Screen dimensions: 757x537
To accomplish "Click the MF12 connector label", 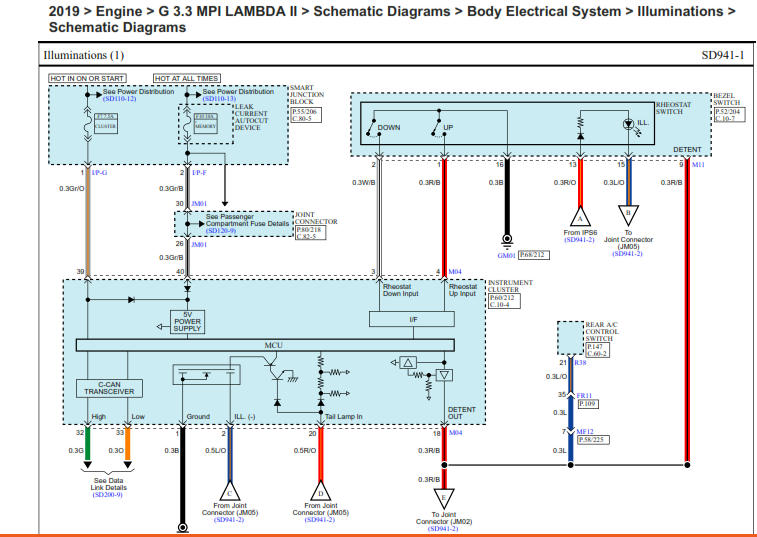I will tap(585, 432).
